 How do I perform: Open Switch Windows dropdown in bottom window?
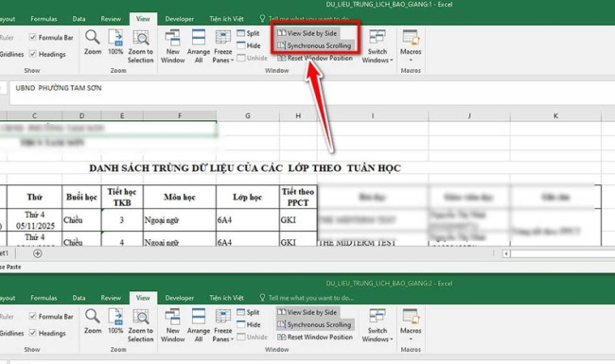(x=378, y=325)
